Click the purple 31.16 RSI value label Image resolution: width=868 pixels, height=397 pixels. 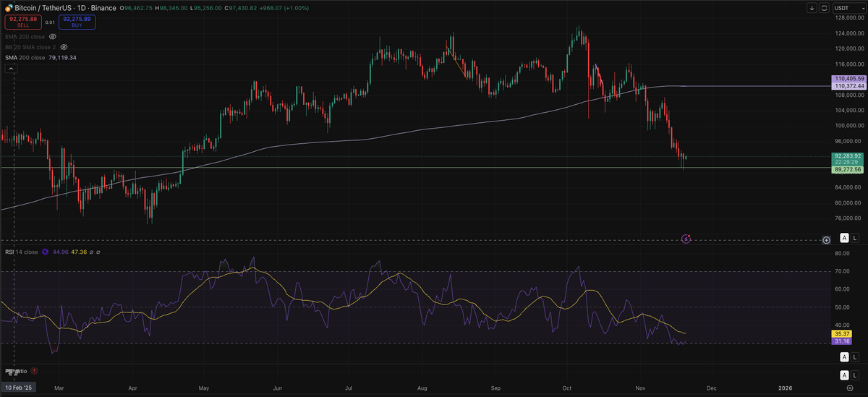click(842, 341)
